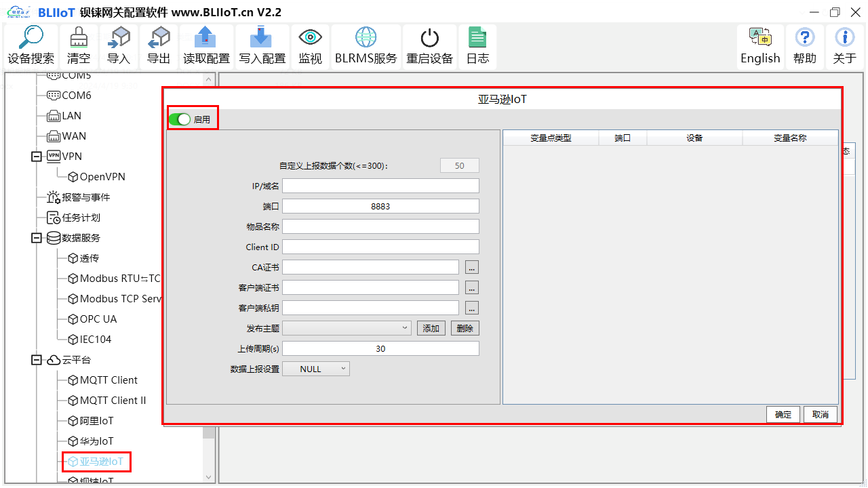Open 报警与事件 alarm and events node

(78, 197)
